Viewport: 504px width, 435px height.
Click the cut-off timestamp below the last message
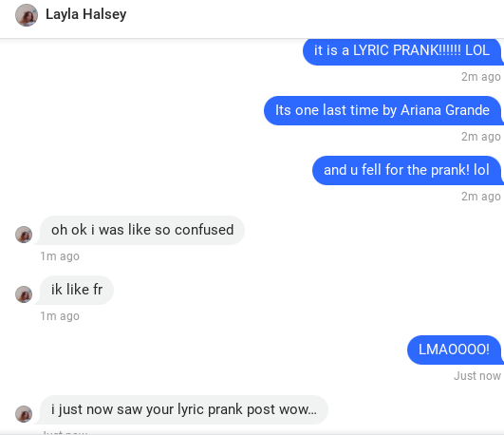pyautogui.click(x=65, y=432)
